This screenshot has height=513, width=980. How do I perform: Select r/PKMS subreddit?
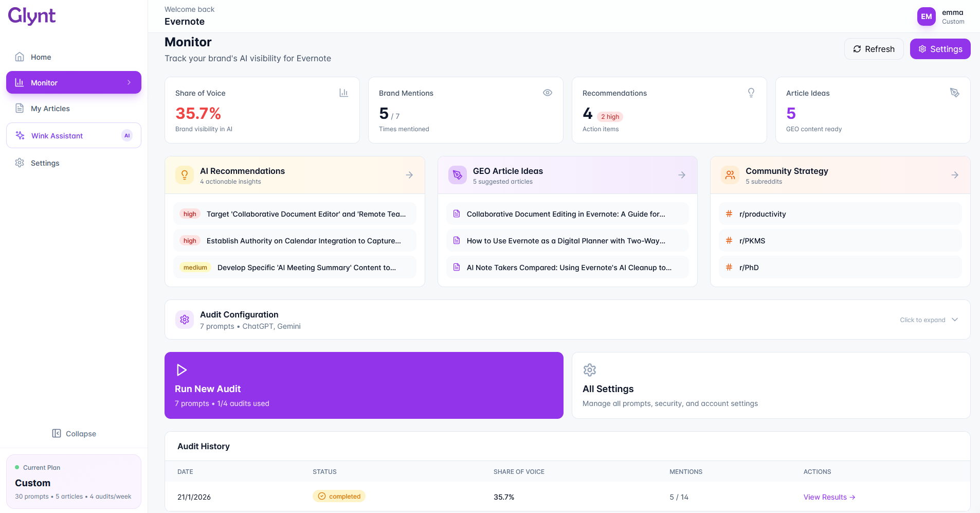[840, 241]
